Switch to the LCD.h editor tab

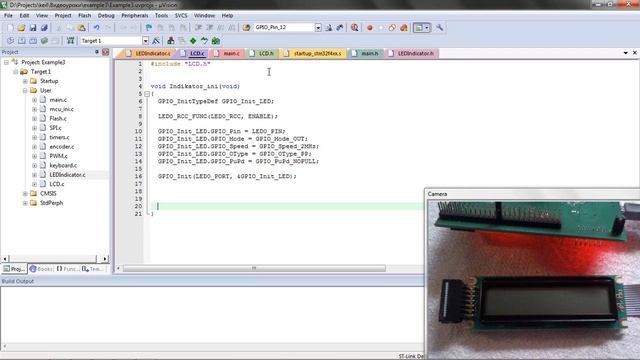262,53
